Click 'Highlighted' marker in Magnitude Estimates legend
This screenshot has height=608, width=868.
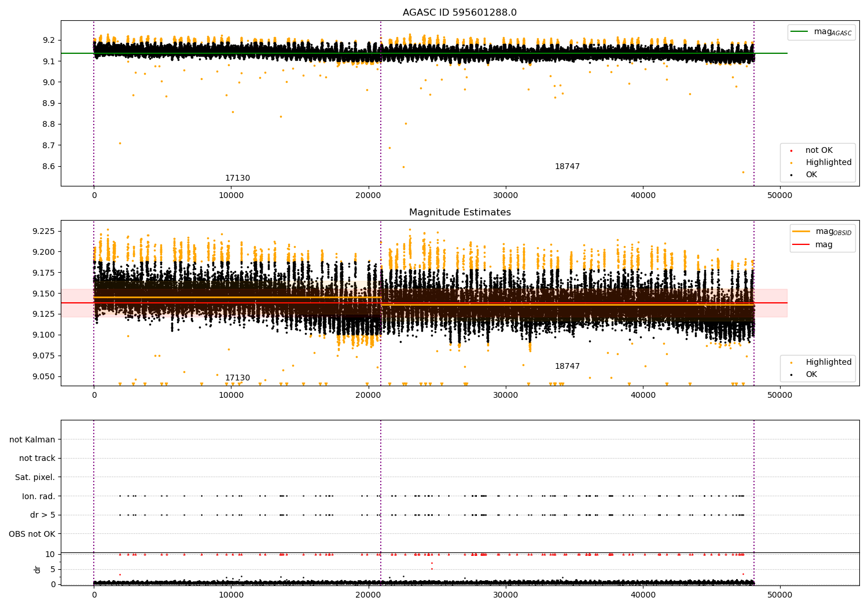[791, 362]
